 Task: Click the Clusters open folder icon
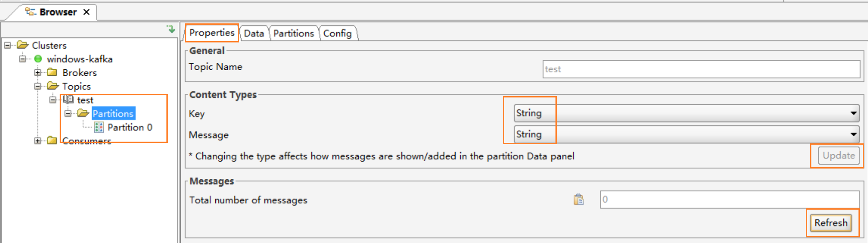click(x=22, y=45)
